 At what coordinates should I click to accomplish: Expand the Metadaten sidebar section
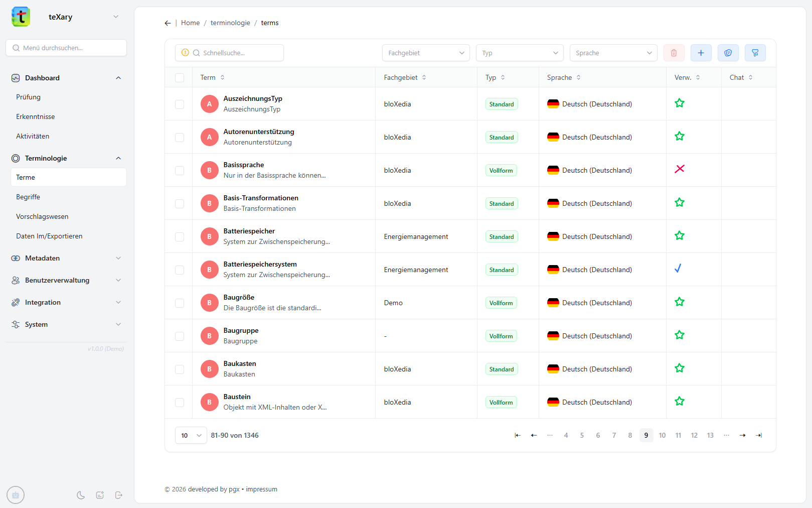tap(66, 258)
